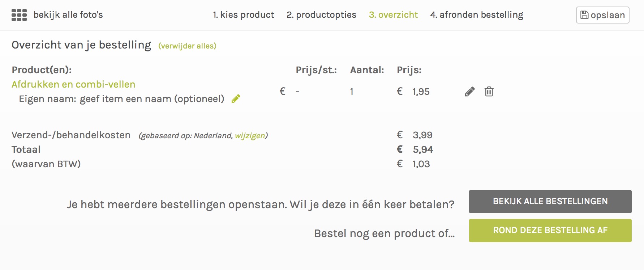Click the floppy disk icon in opslaan
The image size is (644, 270).
584,15
